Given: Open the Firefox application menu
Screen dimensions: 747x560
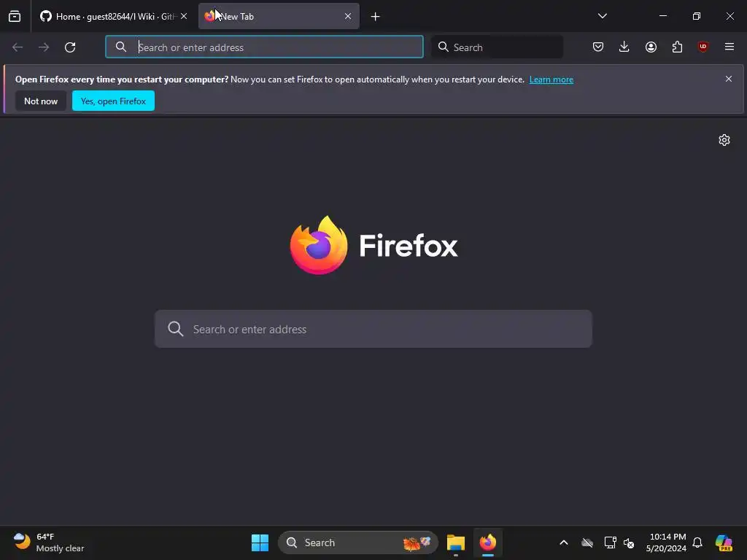Looking at the screenshot, I should click(729, 47).
